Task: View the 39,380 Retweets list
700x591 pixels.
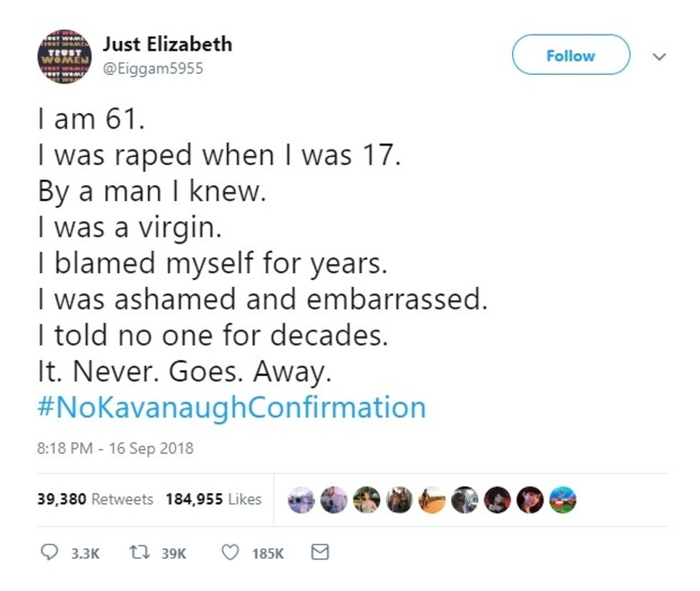Action: [x=94, y=500]
